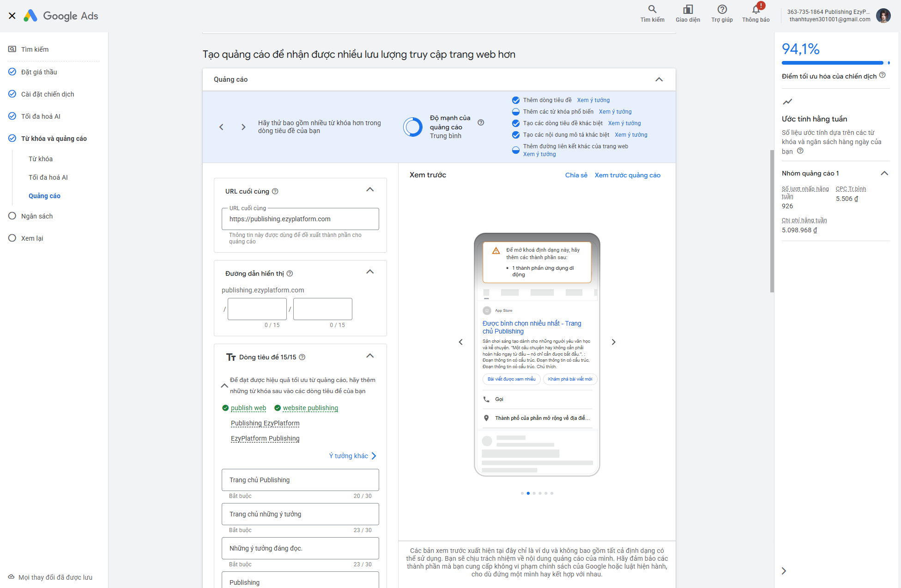Click Xem ý tưởng for đường liên kết khác

click(x=539, y=154)
